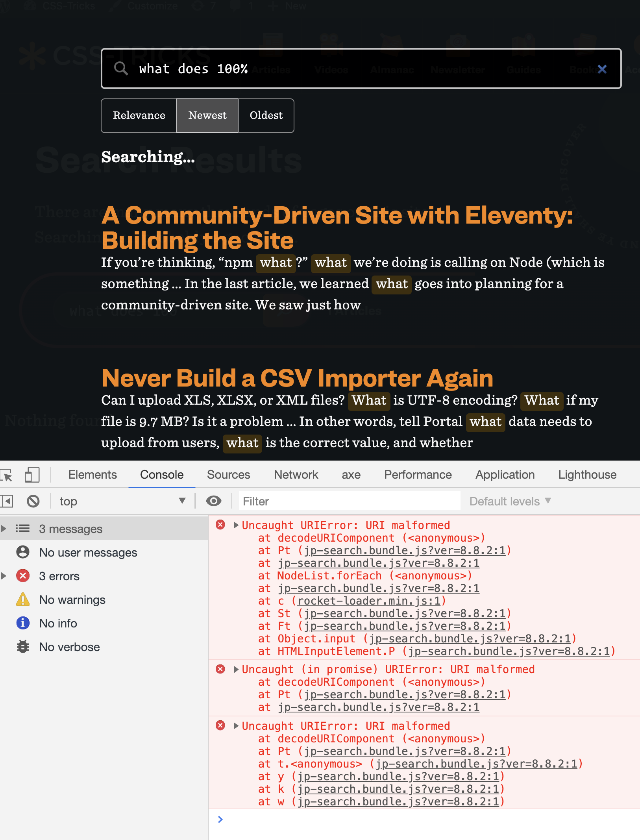Sort results by Newest
The width and height of the screenshot is (640, 840).
207,115
